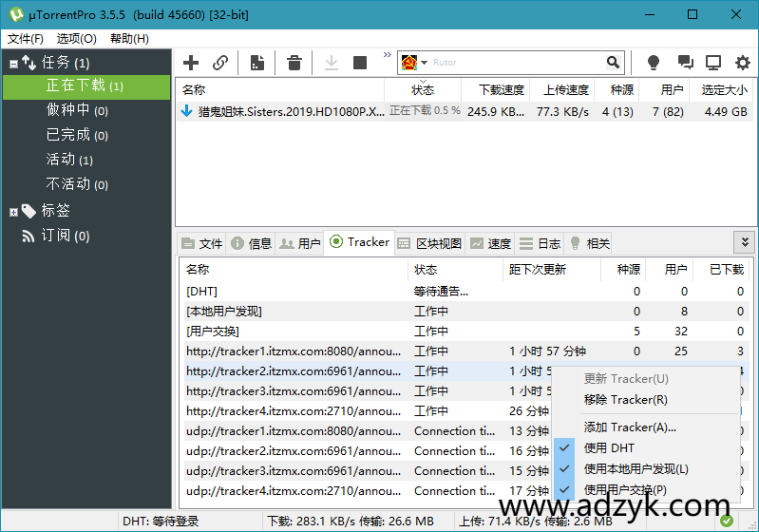Click the µTorrent logo in title bar
Viewport: 759px width, 532px height.
click(x=16, y=14)
